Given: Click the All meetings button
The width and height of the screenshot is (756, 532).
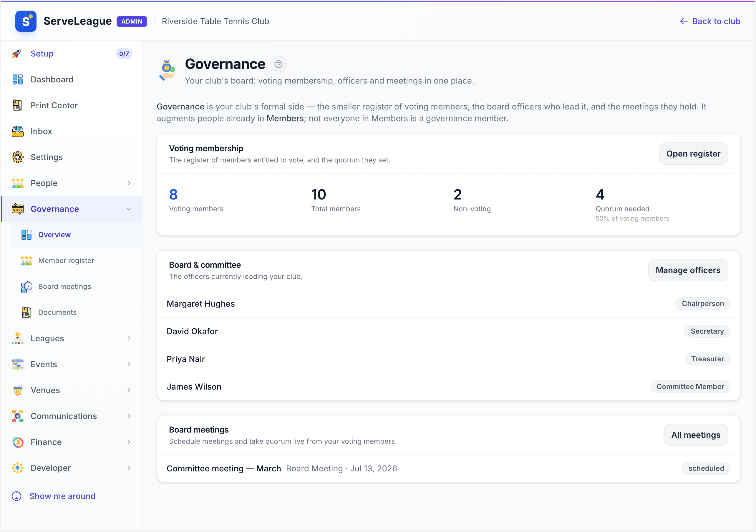Looking at the screenshot, I should [x=696, y=435].
